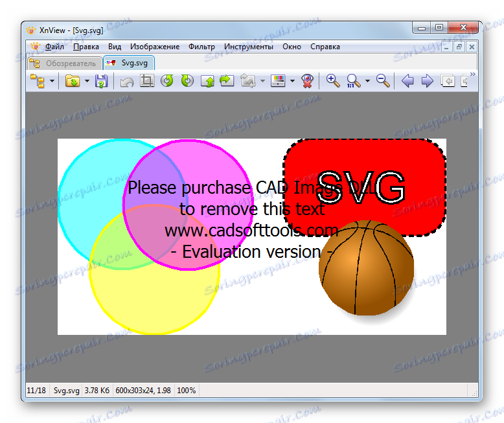
Task: Click the partially hidden next page icon
Action: 464,81
